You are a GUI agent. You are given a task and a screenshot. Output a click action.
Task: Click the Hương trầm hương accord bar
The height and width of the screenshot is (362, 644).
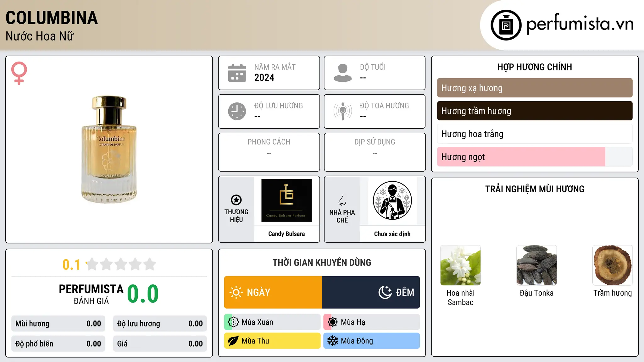click(535, 111)
